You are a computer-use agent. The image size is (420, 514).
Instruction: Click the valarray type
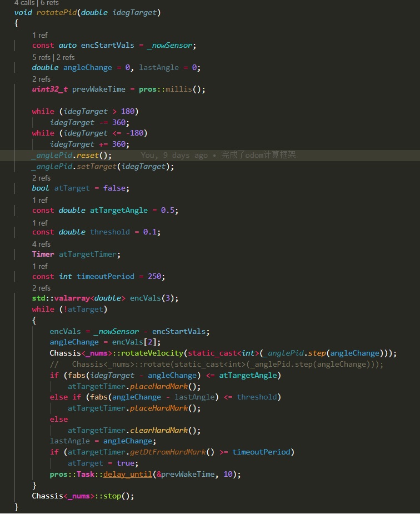click(x=72, y=298)
